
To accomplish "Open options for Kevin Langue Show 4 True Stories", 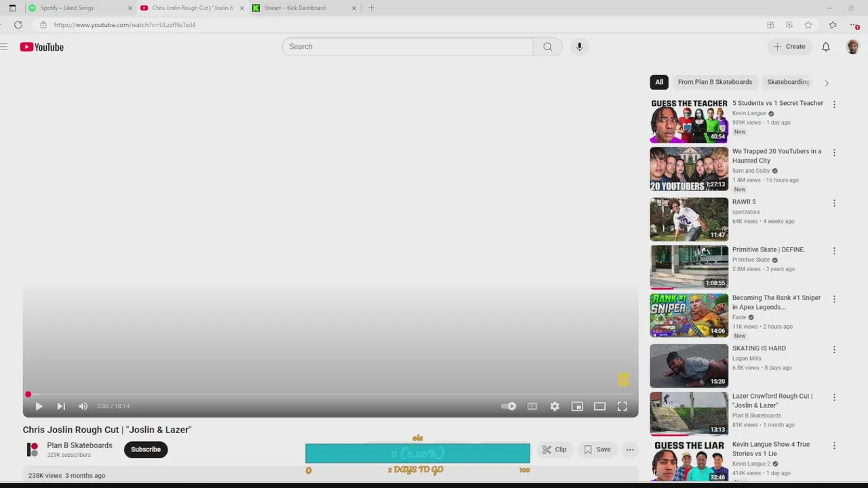I will click(x=834, y=445).
